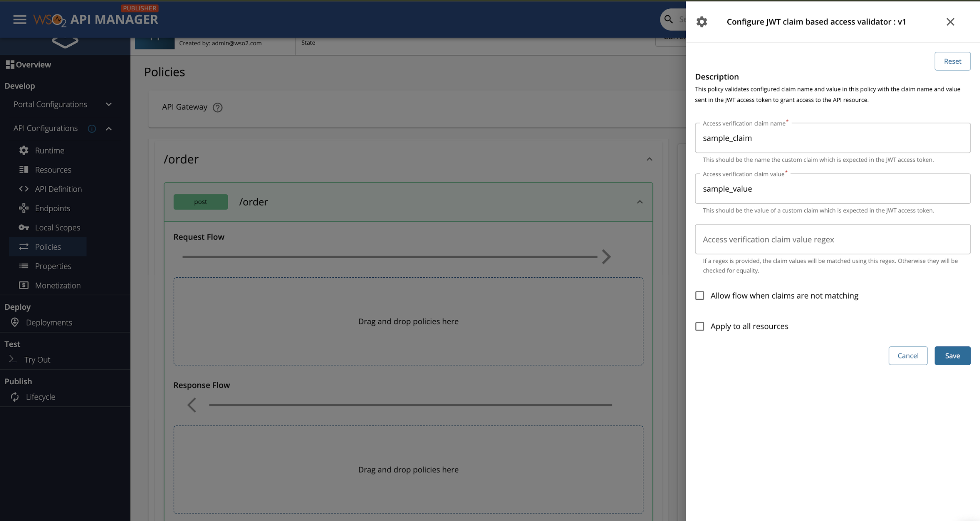980x521 pixels.
Task: Open the hamburger navigation menu
Action: 19,19
